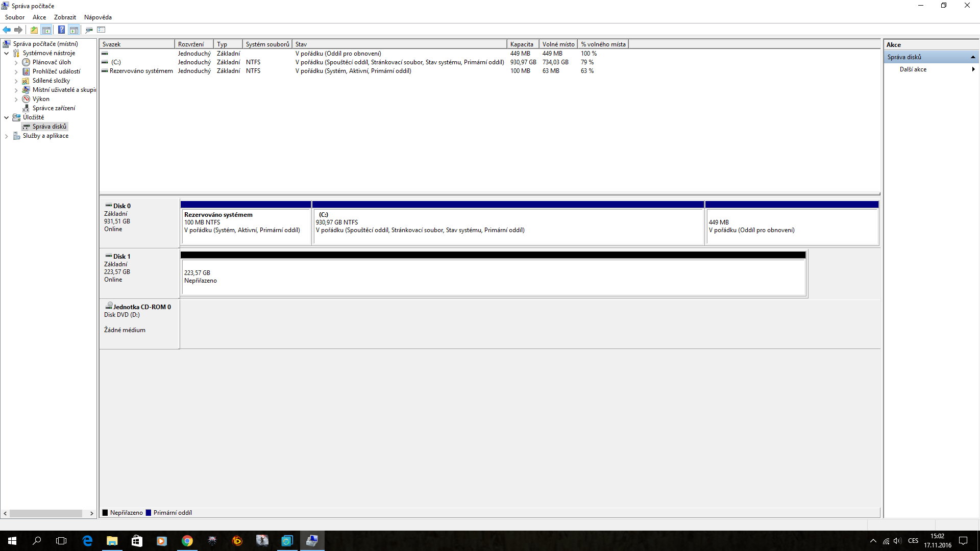The width and height of the screenshot is (980, 551).
Task: Open the Akce menu
Action: (x=39, y=17)
